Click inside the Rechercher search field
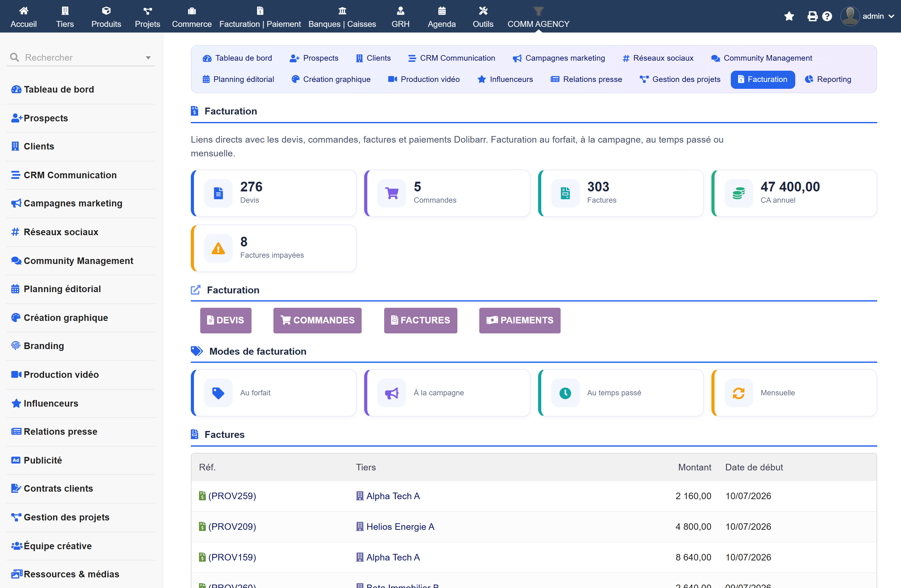The image size is (901, 588). (81, 58)
